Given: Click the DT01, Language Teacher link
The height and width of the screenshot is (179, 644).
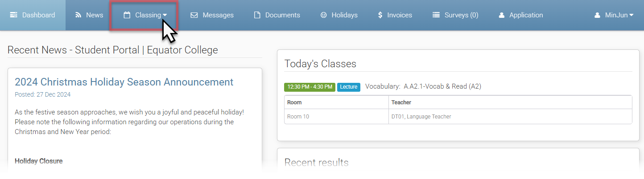Looking at the screenshot, I should [421, 117].
